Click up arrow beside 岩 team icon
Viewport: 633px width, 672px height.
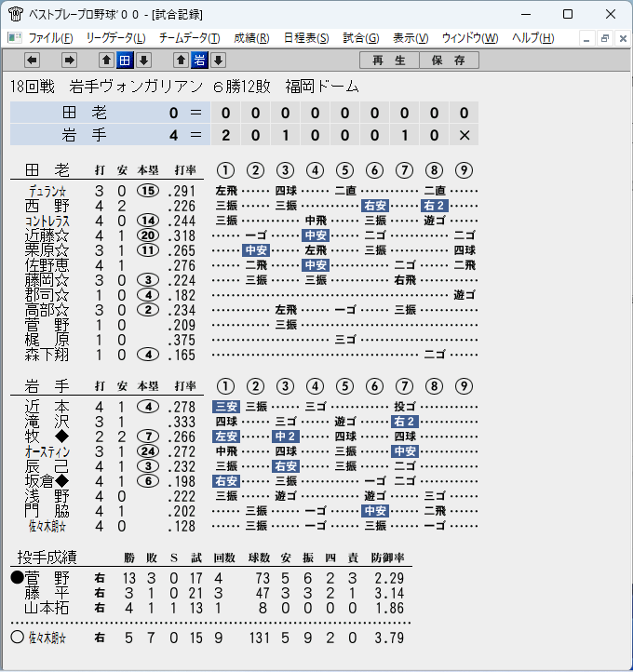tap(182, 60)
